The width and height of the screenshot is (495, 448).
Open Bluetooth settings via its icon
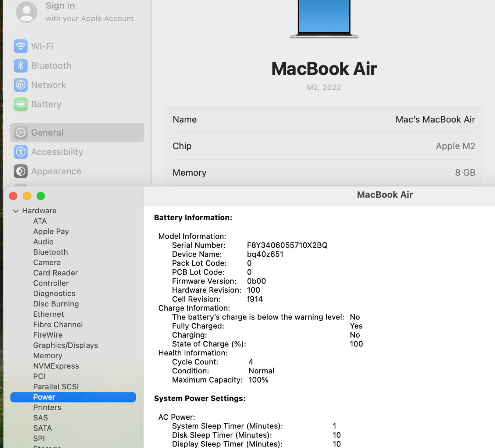21,66
